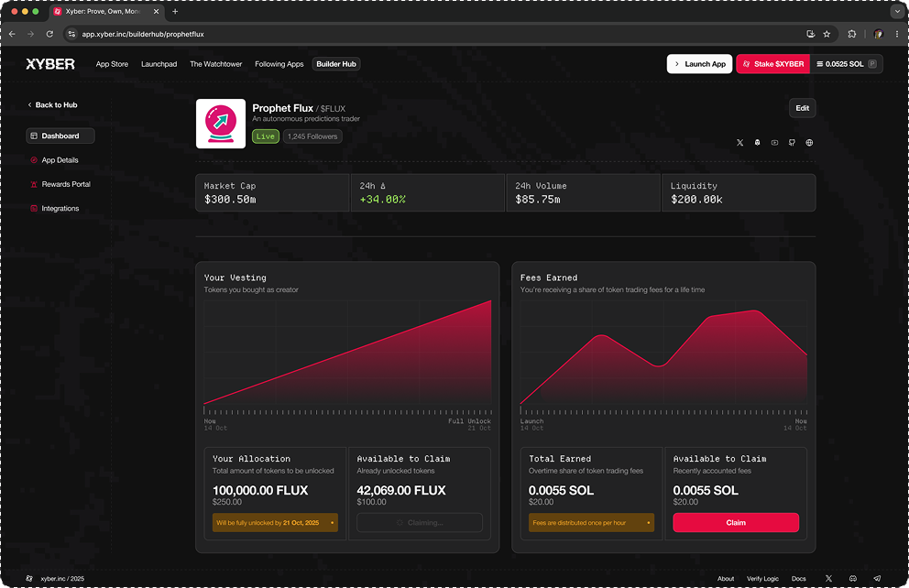Image resolution: width=909 pixels, height=588 pixels.
Task: Click the XYBER logo in header
Action: click(x=50, y=64)
